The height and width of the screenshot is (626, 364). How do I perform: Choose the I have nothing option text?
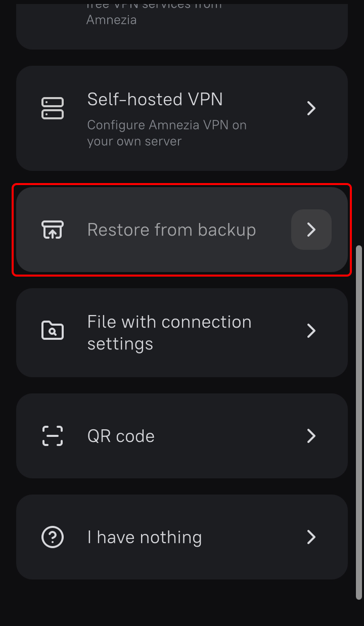coord(144,537)
